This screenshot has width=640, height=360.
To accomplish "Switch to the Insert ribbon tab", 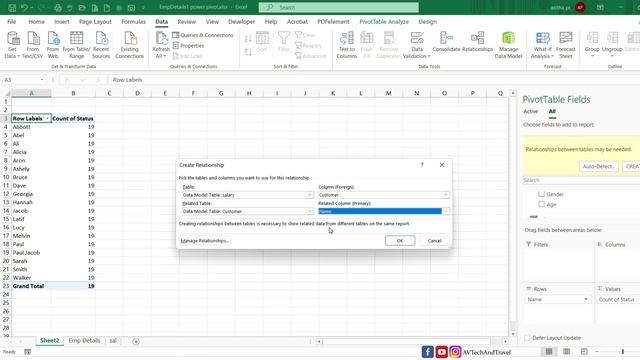I will tap(62, 22).
